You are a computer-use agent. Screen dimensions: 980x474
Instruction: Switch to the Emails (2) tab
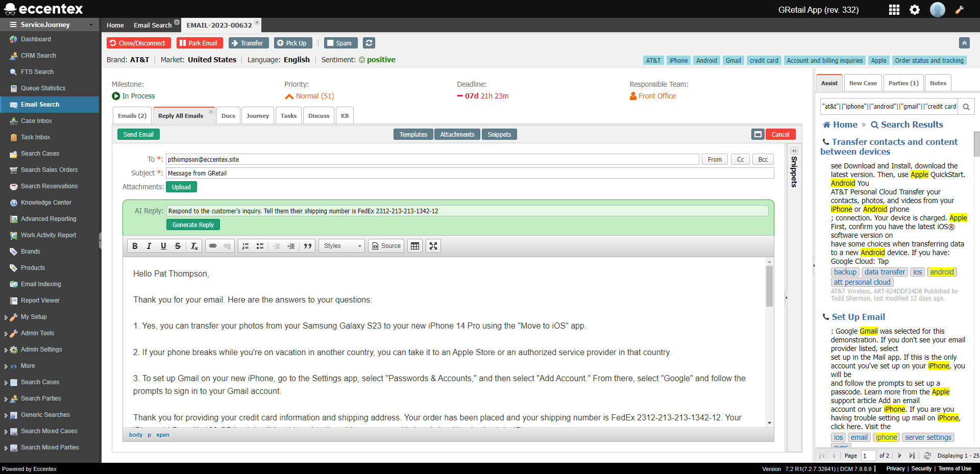(132, 116)
